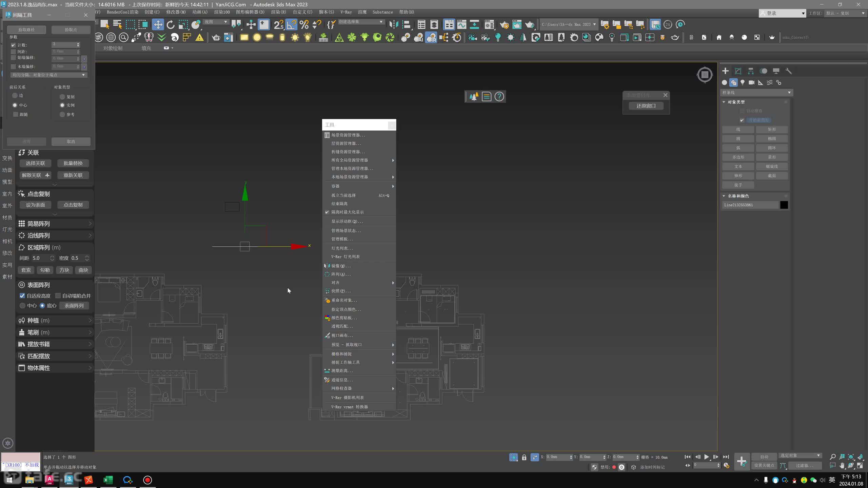Image resolution: width=868 pixels, height=488 pixels.
Task: Open the 工作区 workspace dropdown
Action: [x=845, y=13]
